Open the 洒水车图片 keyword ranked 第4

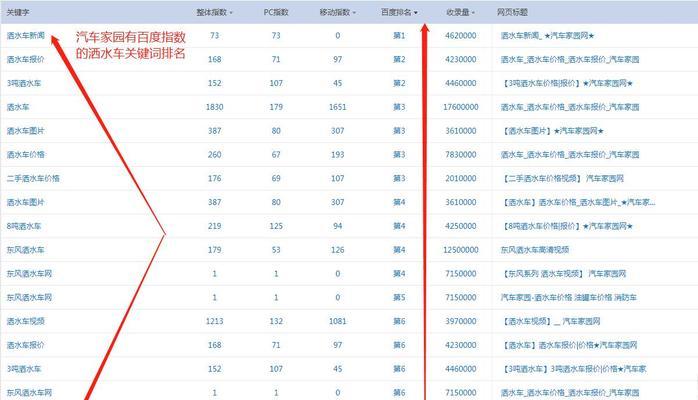point(25,202)
